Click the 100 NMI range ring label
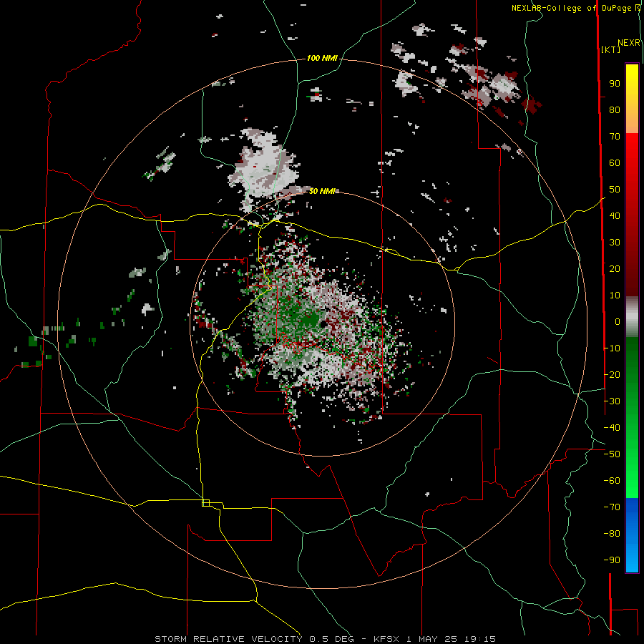 (322, 59)
